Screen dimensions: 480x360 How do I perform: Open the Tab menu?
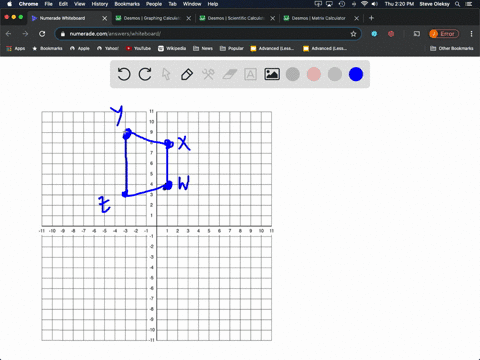click(172, 4)
